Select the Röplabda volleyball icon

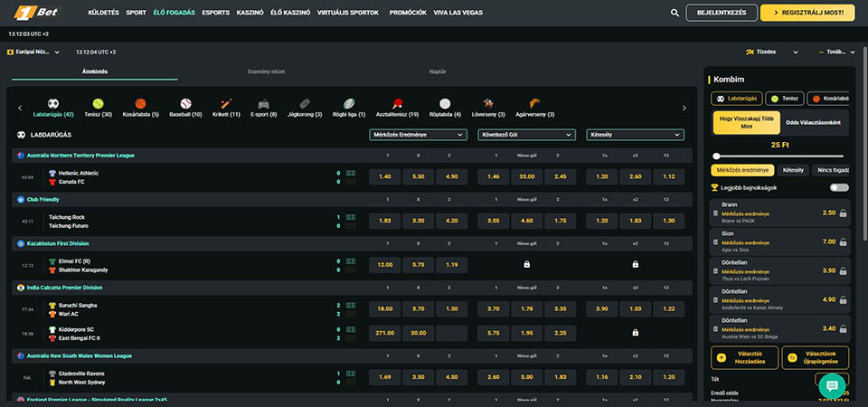(x=445, y=103)
